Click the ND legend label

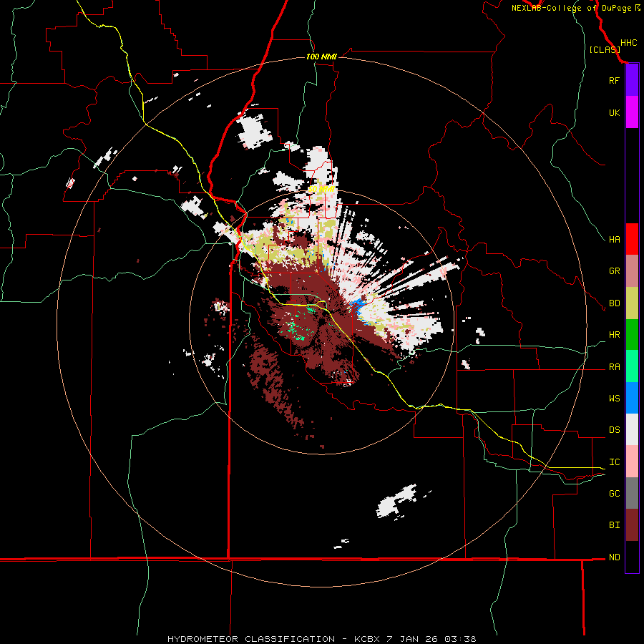pyautogui.click(x=614, y=557)
